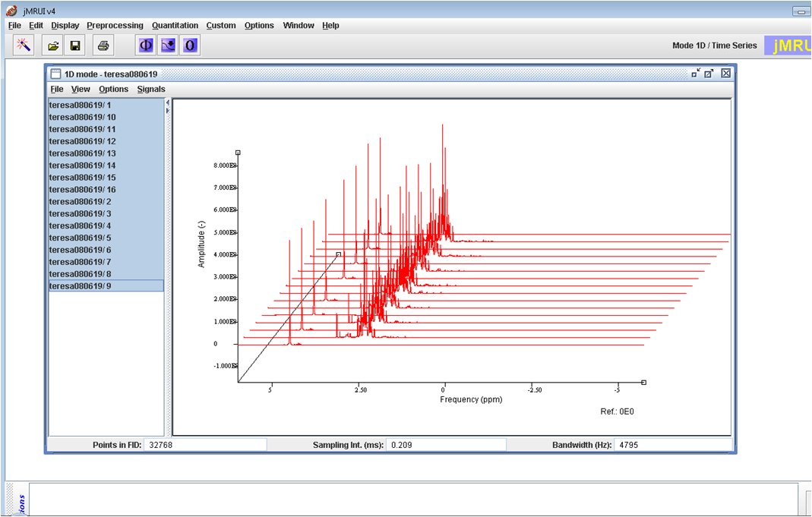
Task: Open the Custom menu in main menubar
Action: (221, 25)
